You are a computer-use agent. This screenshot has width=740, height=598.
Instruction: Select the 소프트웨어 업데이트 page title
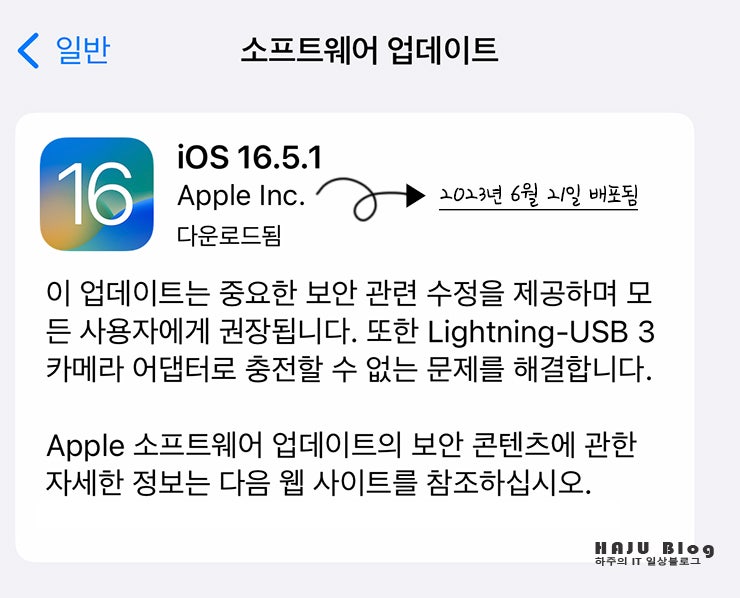click(x=369, y=50)
